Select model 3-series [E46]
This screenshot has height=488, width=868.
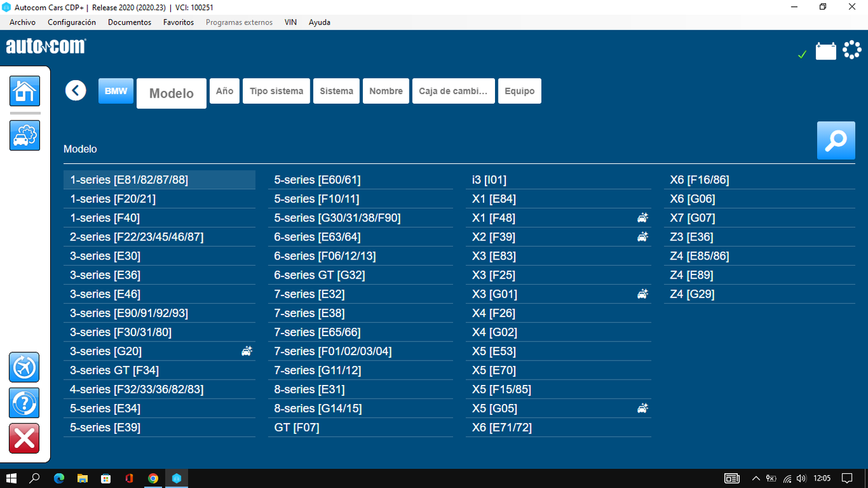click(159, 294)
